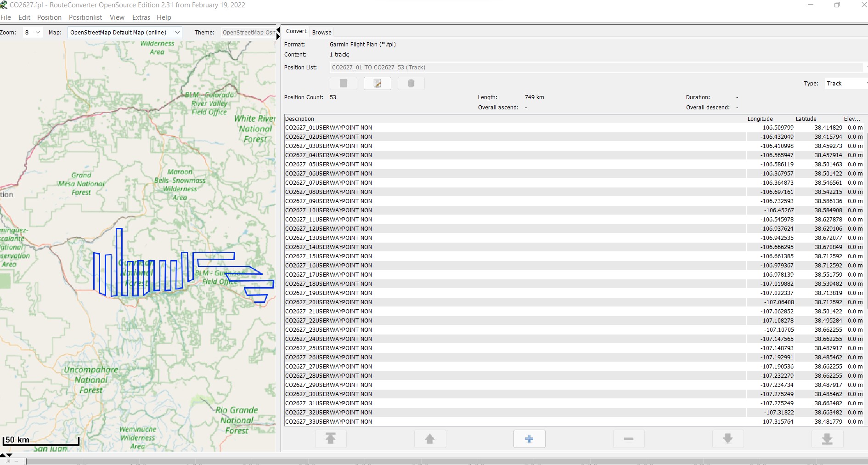Open the Type dropdown showing Track
This screenshot has width=868, height=465.
click(845, 83)
